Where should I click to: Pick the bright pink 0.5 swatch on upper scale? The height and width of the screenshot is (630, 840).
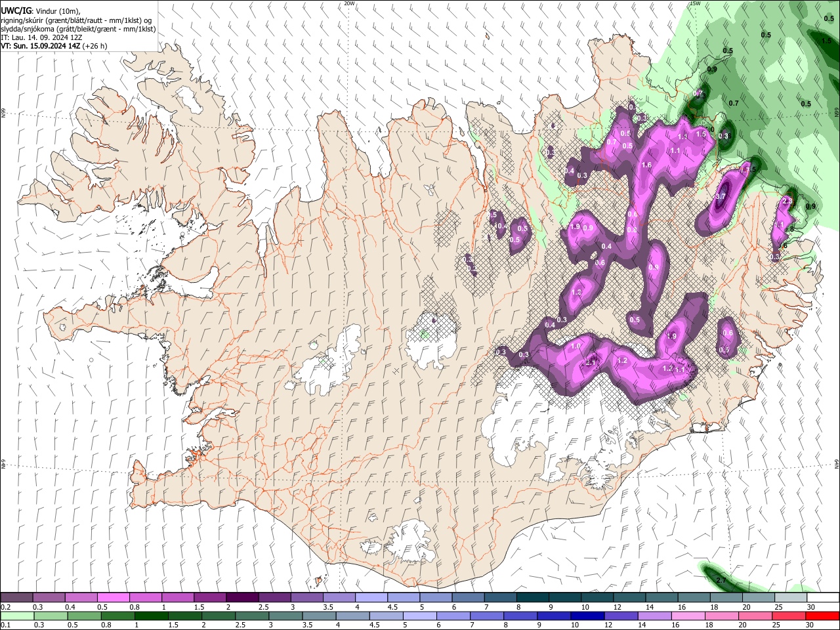click(113, 597)
